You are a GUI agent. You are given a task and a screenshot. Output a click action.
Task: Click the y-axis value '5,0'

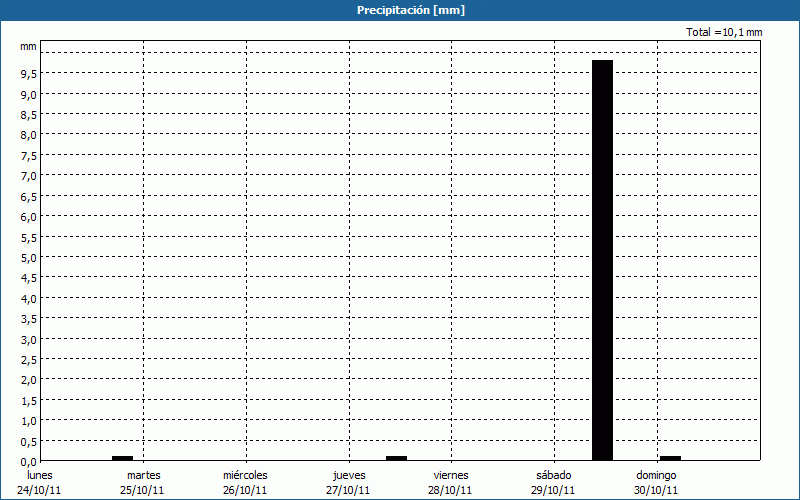click(x=29, y=258)
